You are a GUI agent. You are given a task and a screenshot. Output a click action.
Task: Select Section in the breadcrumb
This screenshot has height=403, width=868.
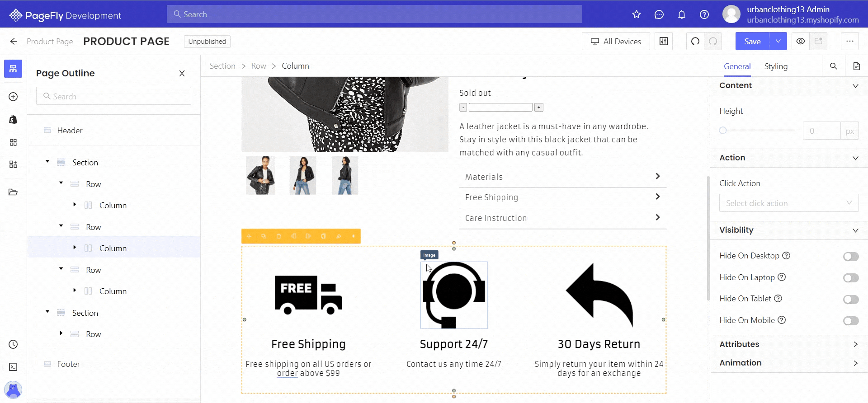tap(222, 66)
